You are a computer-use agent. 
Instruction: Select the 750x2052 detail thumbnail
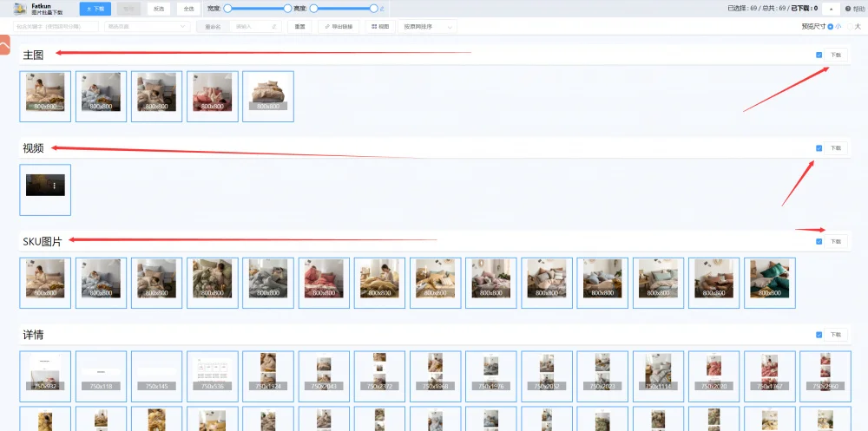click(547, 376)
